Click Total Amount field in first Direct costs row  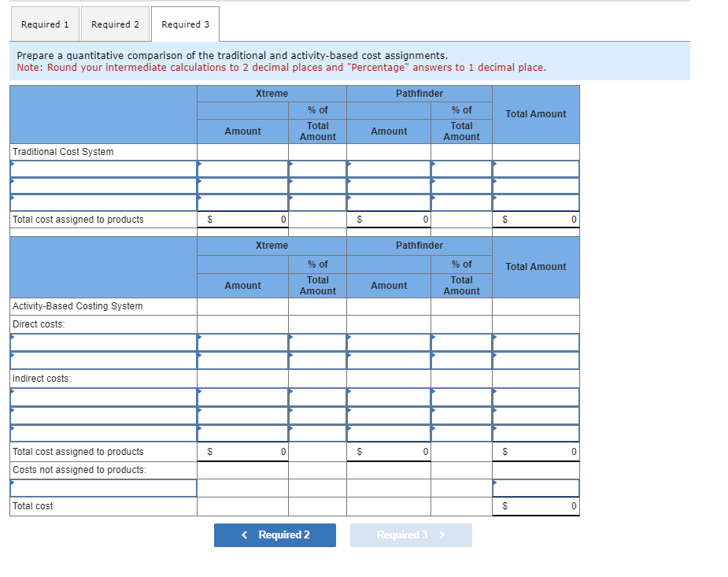click(536, 342)
